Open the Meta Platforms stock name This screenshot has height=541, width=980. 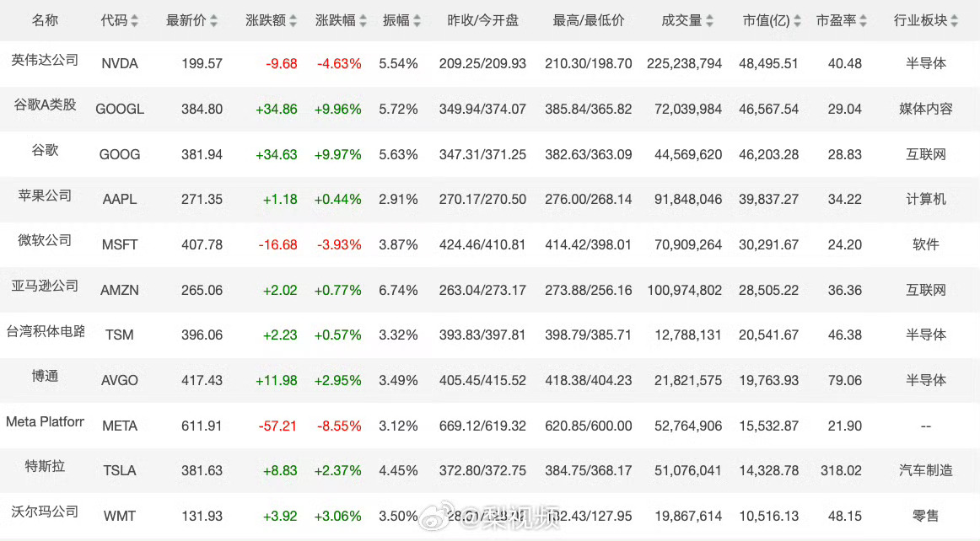[x=45, y=421]
